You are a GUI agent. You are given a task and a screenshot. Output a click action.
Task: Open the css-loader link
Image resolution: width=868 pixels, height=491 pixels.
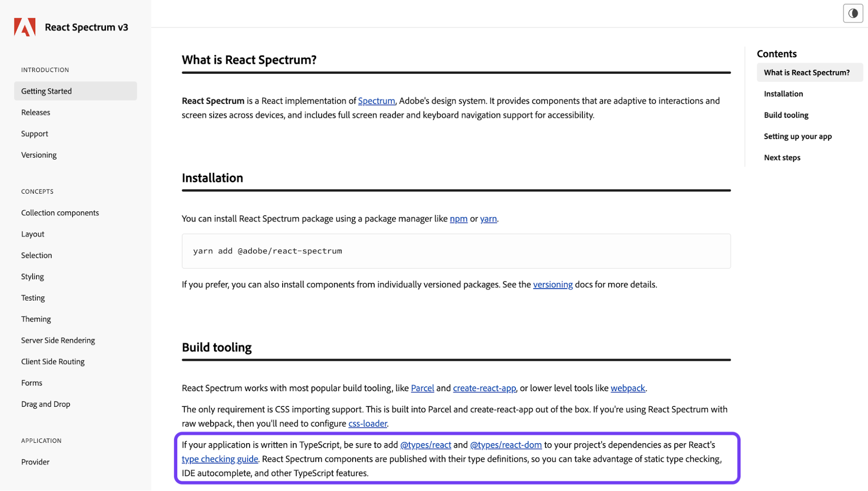pyautogui.click(x=367, y=424)
